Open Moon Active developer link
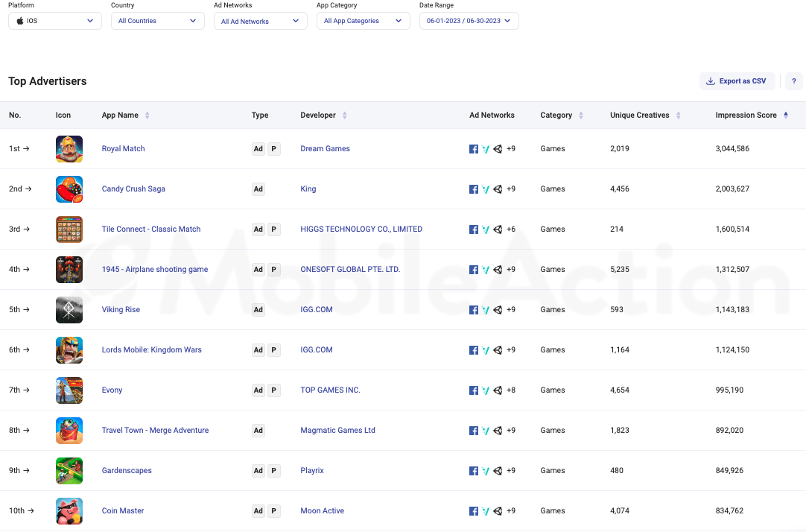This screenshot has width=806, height=532. [323, 510]
